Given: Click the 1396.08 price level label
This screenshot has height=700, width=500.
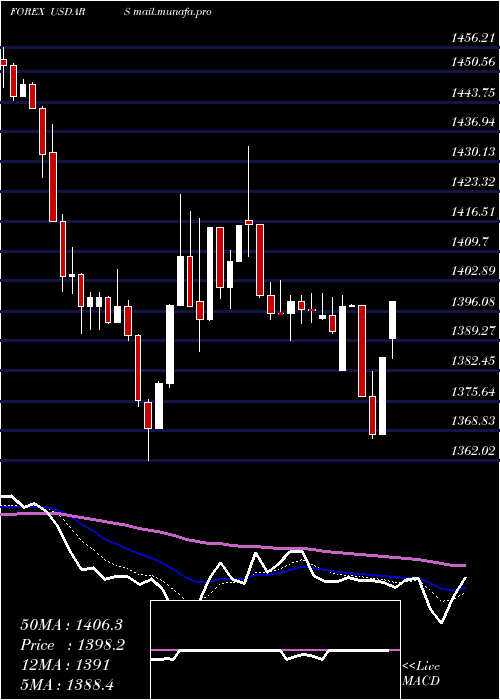Looking at the screenshot, I should pyautogui.click(x=473, y=301).
